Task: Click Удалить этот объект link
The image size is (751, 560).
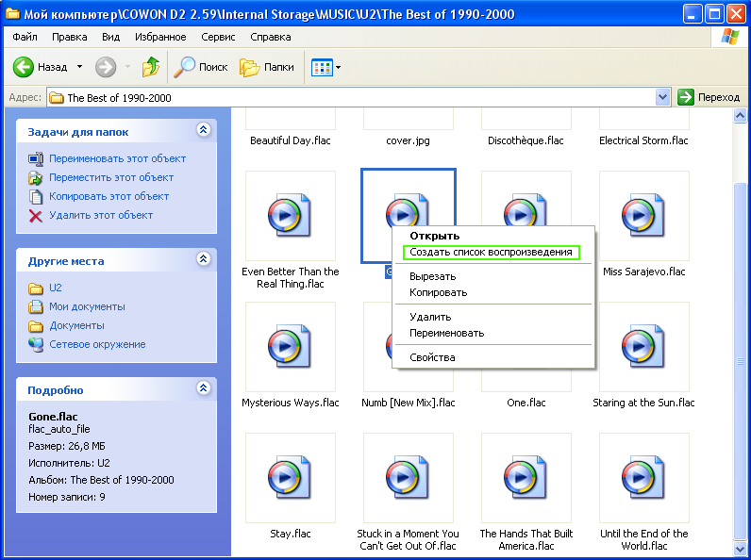Action: [101, 215]
